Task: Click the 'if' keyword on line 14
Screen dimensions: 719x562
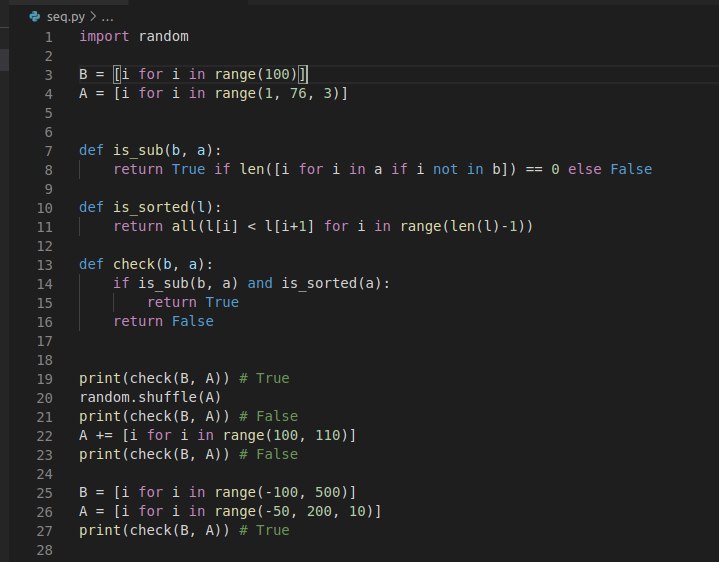Action: [x=121, y=284]
